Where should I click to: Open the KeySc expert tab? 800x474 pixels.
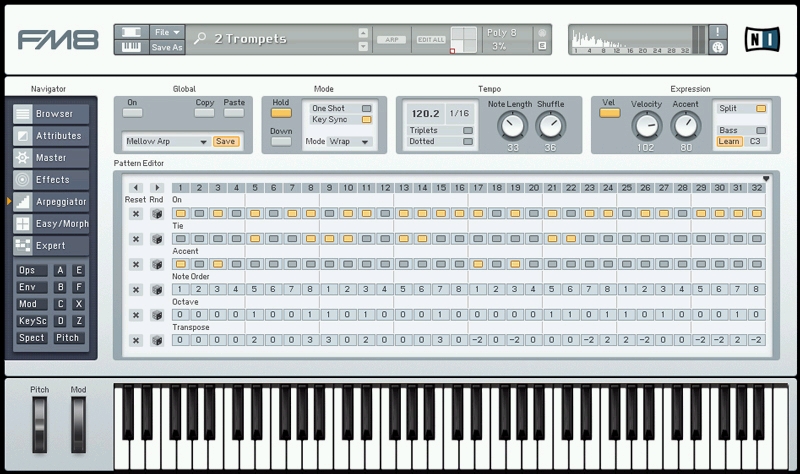tap(31, 321)
